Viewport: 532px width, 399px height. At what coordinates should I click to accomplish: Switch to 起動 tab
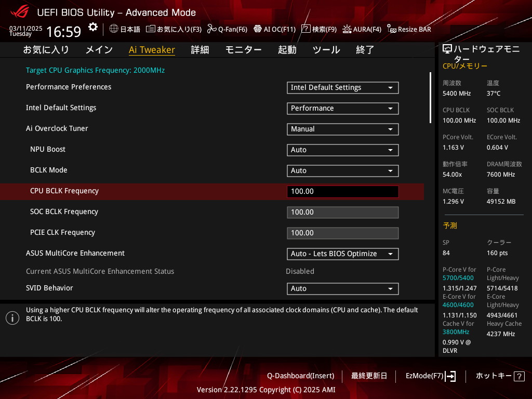click(x=287, y=50)
